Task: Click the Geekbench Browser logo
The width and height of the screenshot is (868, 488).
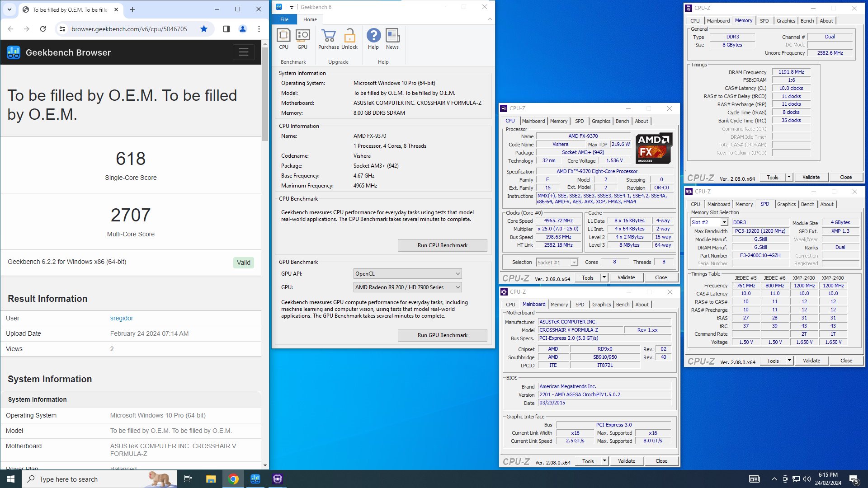Action: (14, 52)
